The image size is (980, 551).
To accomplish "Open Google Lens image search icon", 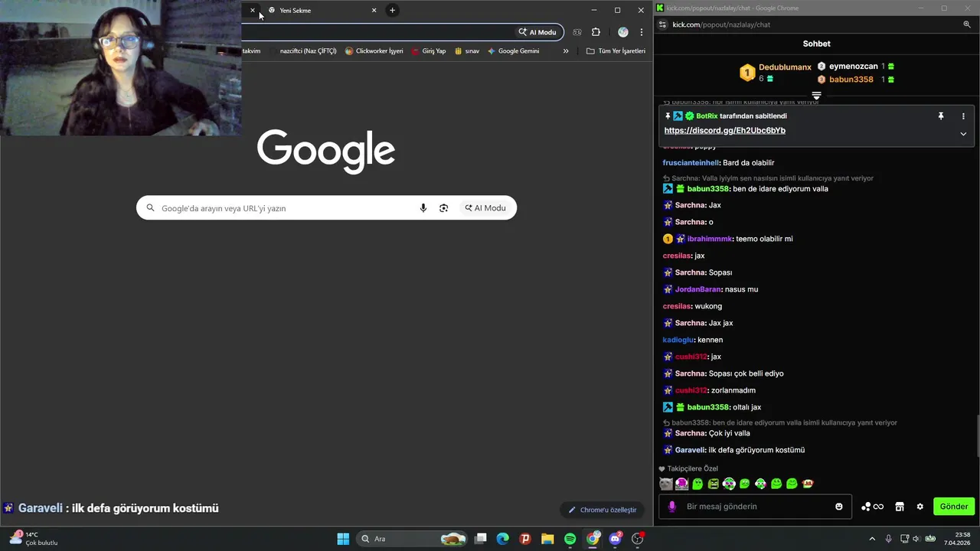I will coord(443,208).
